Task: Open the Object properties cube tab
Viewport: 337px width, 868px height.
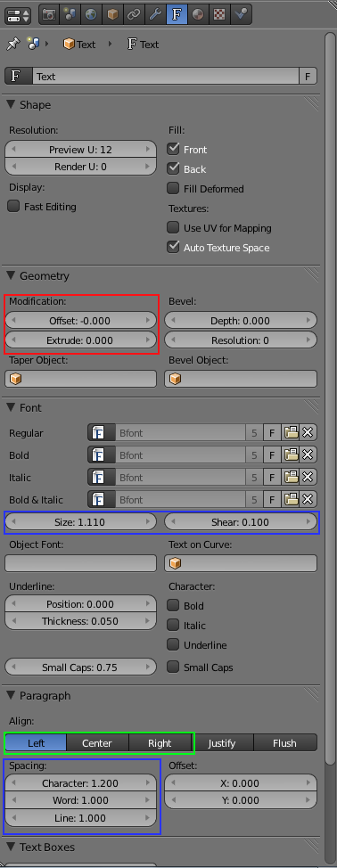Action: tap(112, 15)
